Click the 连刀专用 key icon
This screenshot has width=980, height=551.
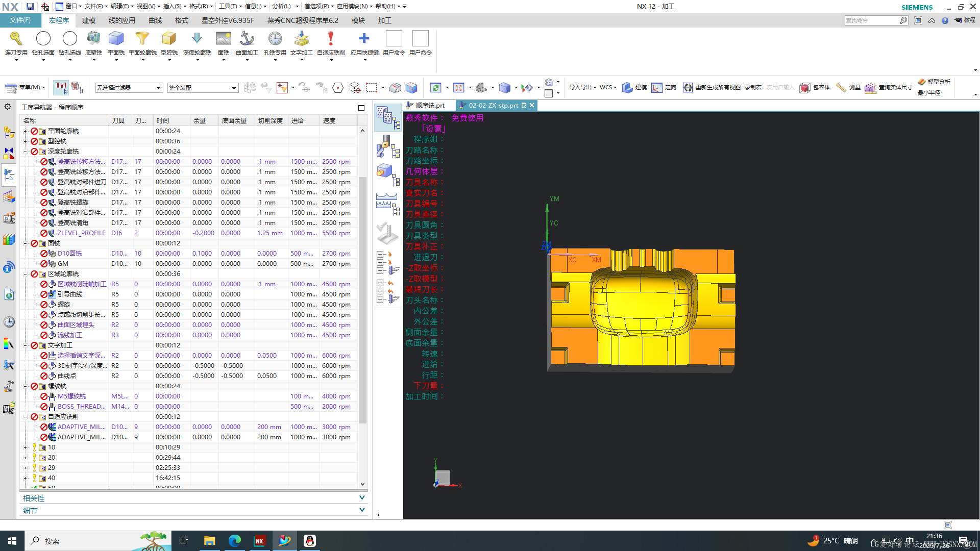tap(16, 39)
